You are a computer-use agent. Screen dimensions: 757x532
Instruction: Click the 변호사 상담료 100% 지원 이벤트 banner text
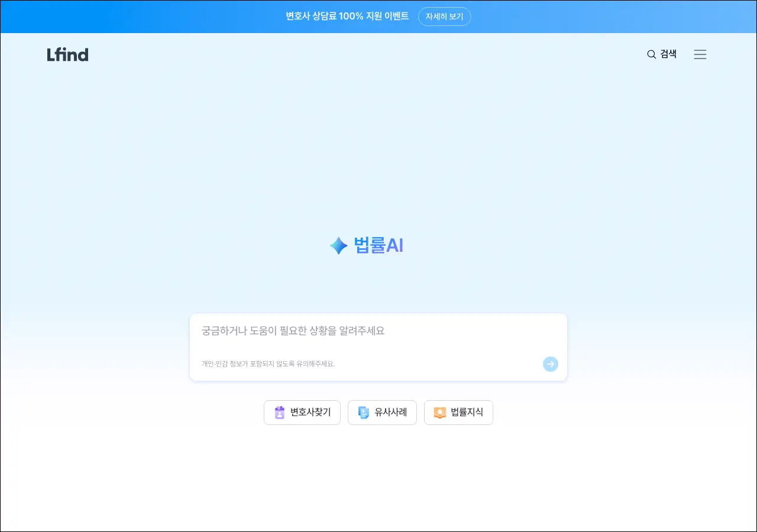pyautogui.click(x=347, y=17)
